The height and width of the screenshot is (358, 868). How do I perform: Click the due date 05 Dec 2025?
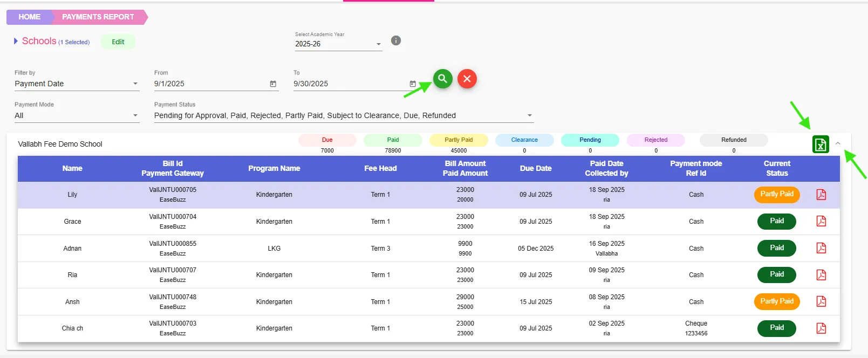tap(536, 249)
